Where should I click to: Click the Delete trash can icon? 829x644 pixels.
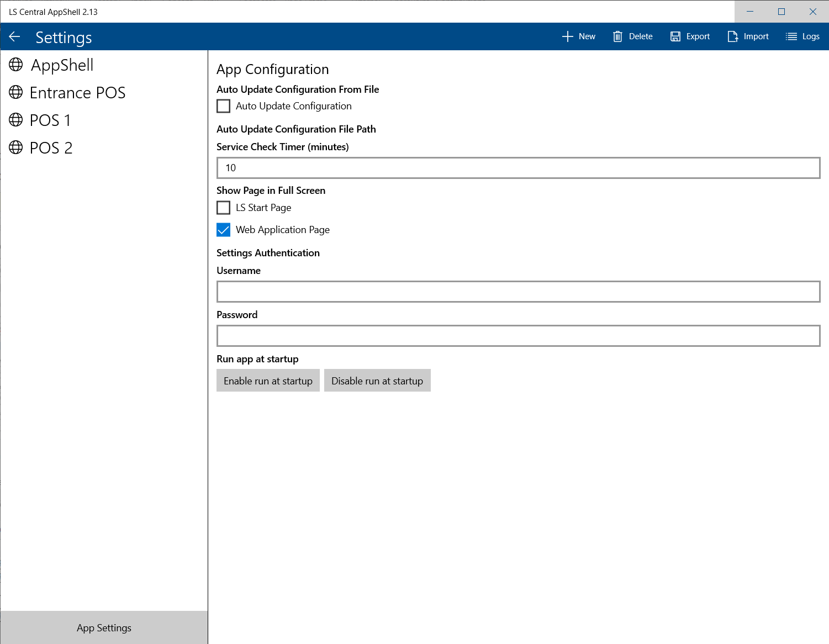(x=617, y=36)
